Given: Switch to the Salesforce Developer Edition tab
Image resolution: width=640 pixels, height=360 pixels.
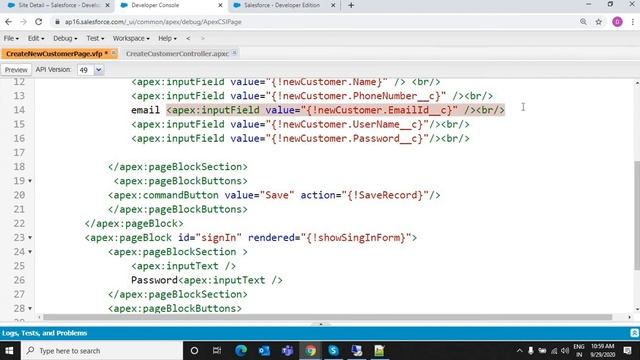Looking at the screenshot, I should point(282,5).
